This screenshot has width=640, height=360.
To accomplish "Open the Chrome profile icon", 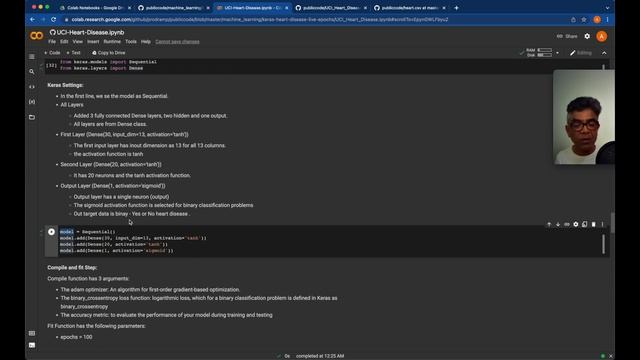I will point(597,20).
